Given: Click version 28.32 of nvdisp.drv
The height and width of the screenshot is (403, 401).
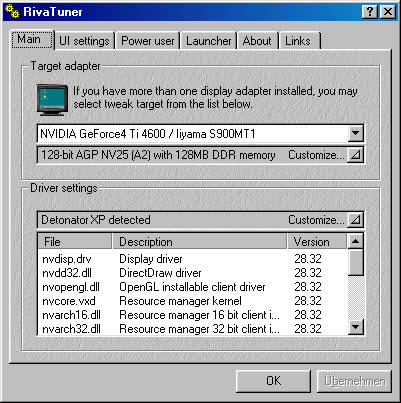Looking at the screenshot, I should tap(308, 259).
